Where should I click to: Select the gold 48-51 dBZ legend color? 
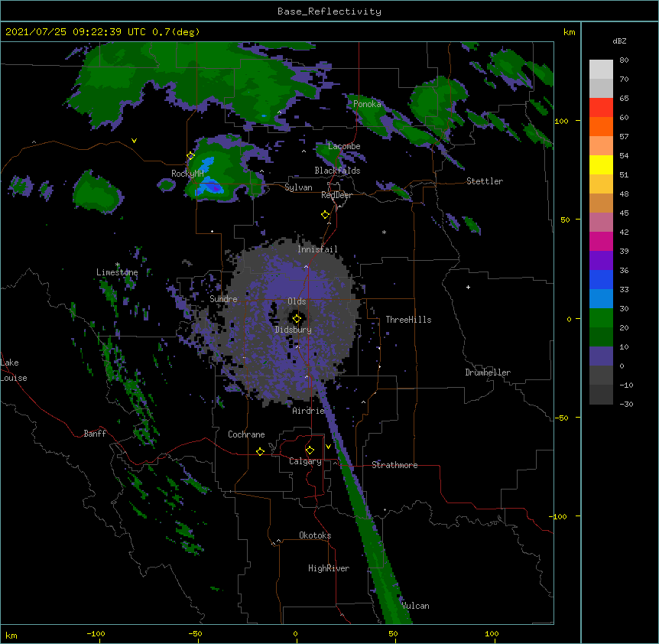(601, 184)
